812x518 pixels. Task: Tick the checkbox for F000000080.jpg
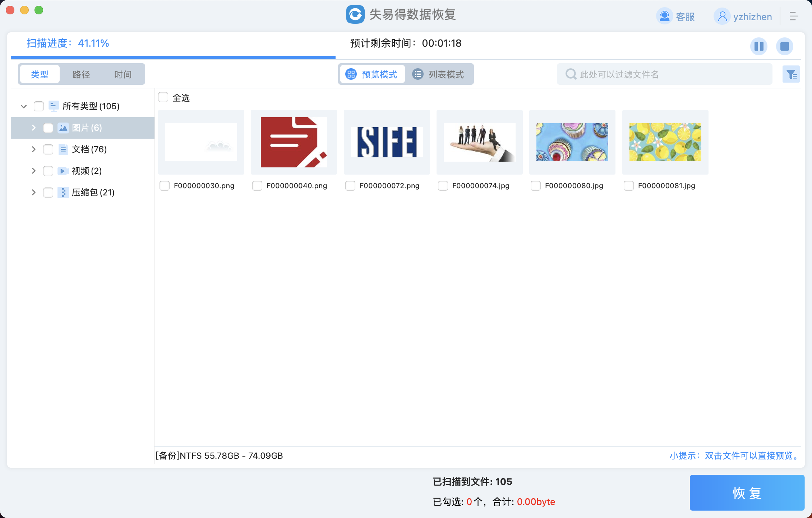pos(536,186)
